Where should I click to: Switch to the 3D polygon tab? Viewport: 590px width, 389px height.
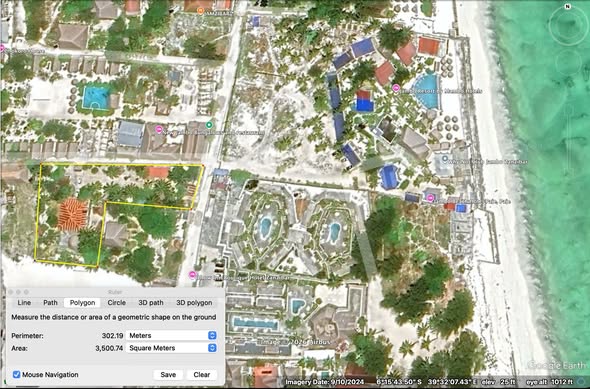point(194,302)
